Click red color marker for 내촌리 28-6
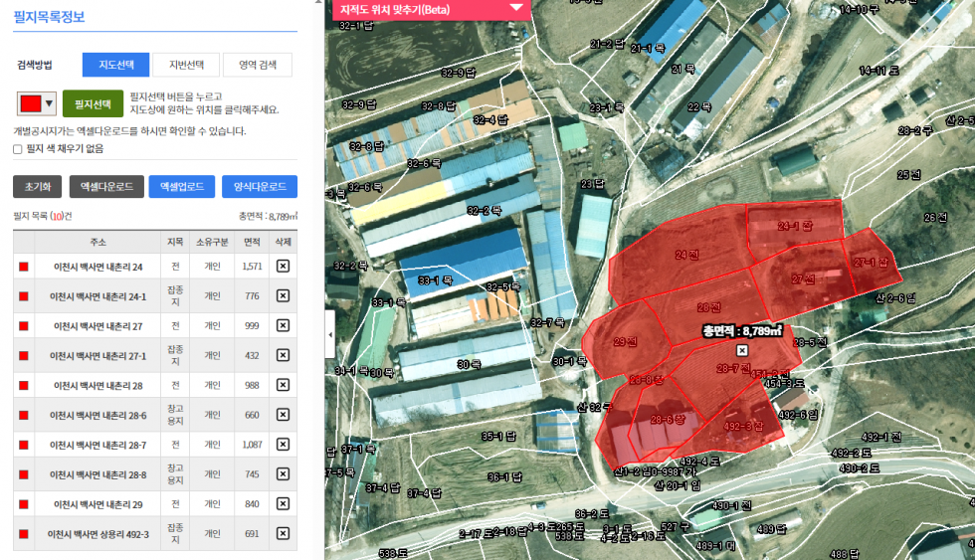This screenshot has height=560, width=975. point(24,415)
